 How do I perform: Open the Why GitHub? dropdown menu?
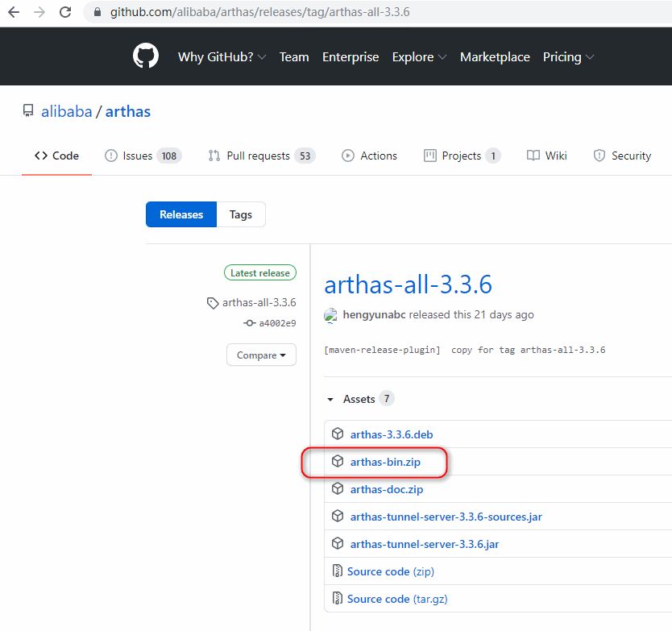(x=222, y=57)
